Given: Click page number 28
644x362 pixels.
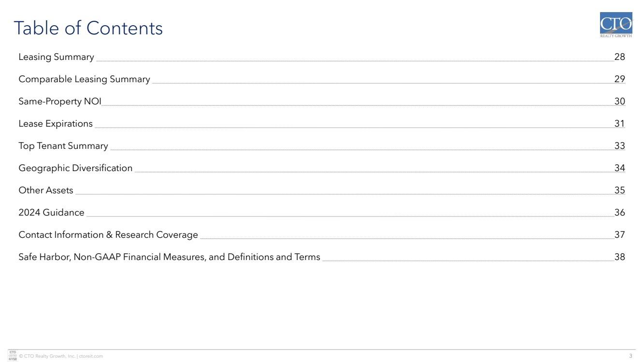Looking at the screenshot, I should click(619, 57).
